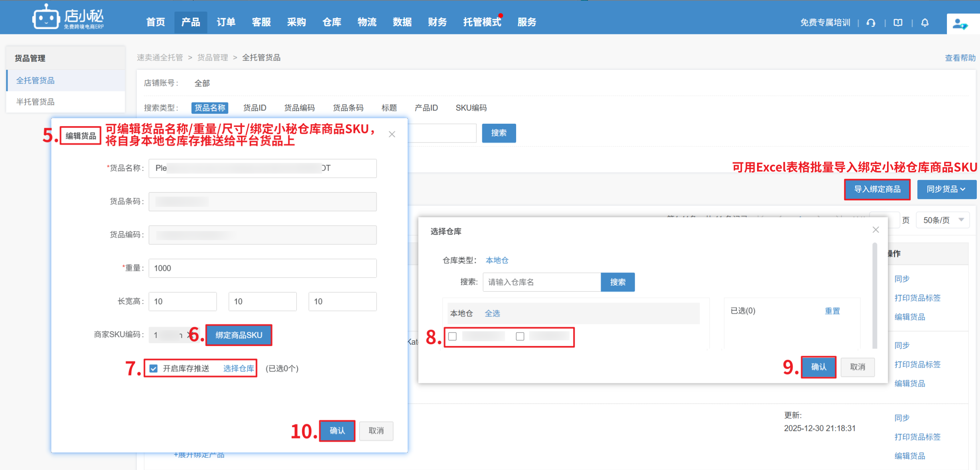Open the 订单 menu in top navigation
This screenshot has width=980, height=470.
click(x=226, y=22)
